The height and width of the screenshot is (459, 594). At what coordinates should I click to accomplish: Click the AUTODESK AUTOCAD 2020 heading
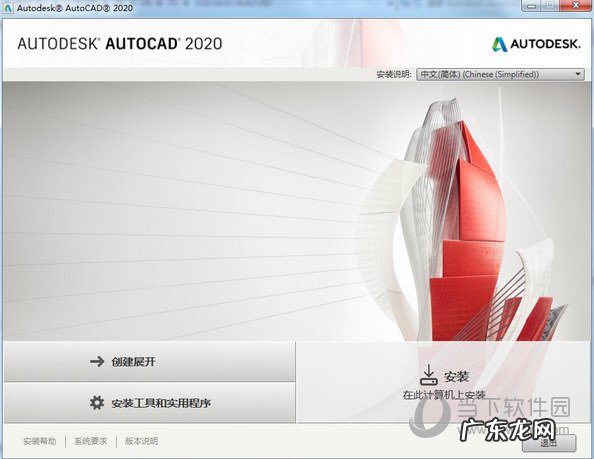coord(120,44)
